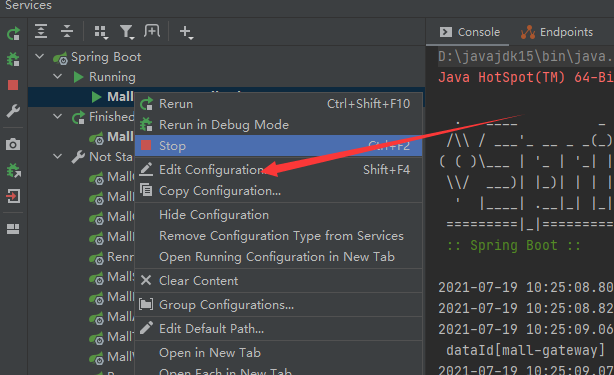This screenshot has width=614, height=375.
Task: Click the 10:25:09.06 log line
Action: [x=526, y=329]
